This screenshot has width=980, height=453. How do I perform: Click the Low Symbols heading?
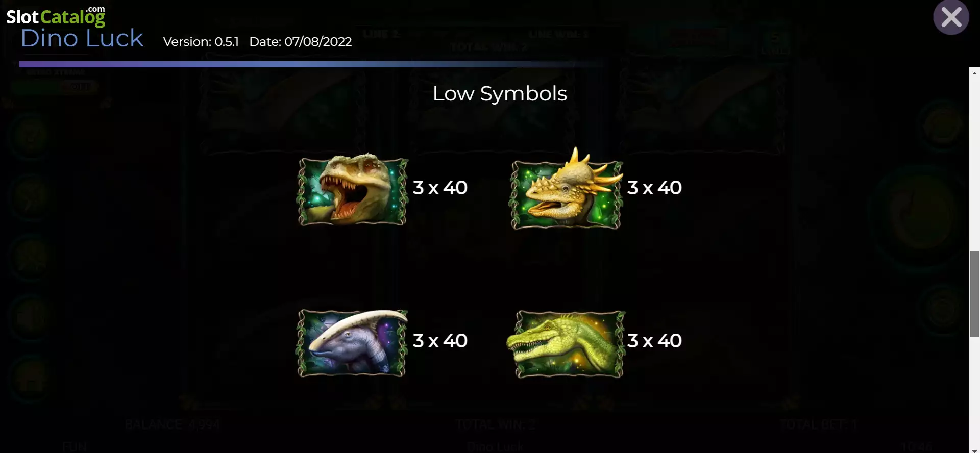click(x=500, y=94)
